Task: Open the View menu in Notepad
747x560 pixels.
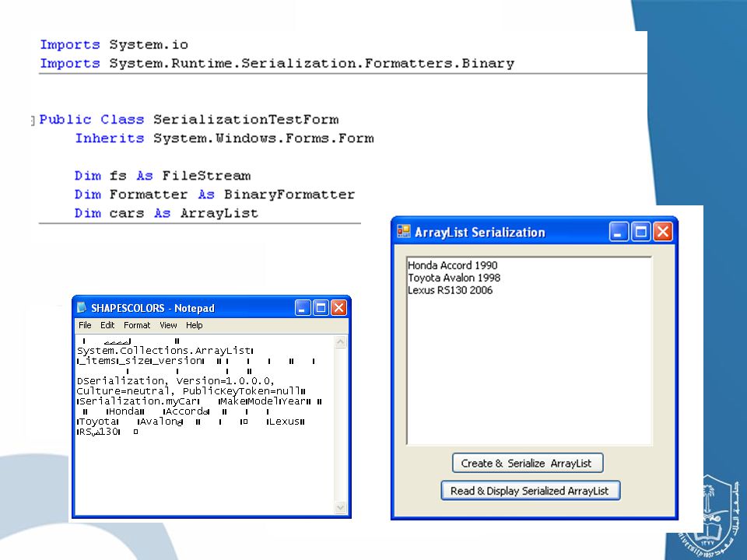Action: 168,325
